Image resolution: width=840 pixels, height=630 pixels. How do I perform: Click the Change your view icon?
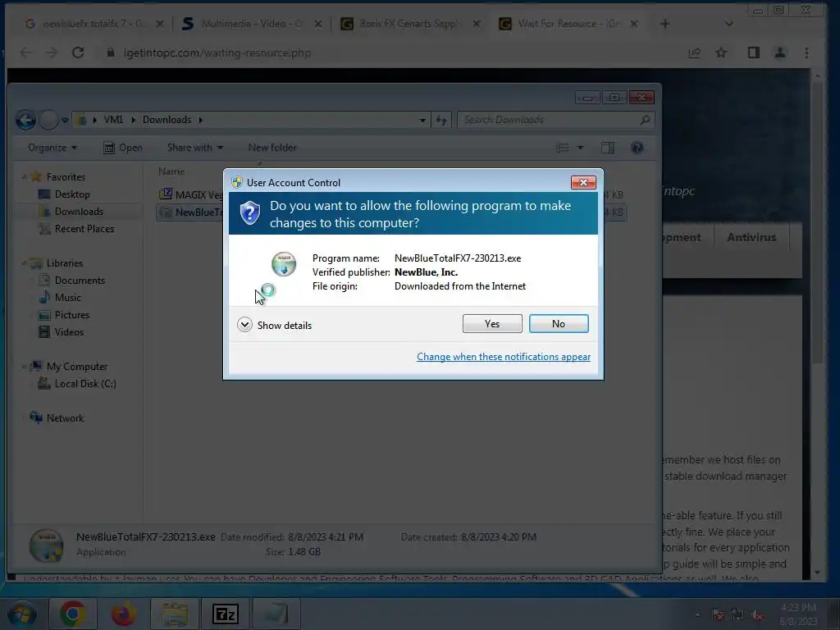click(563, 148)
